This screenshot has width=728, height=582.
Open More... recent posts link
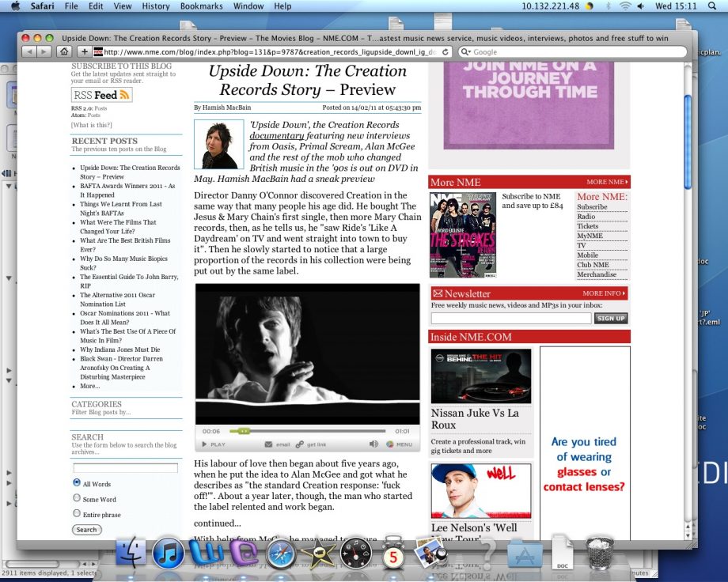[89, 386]
